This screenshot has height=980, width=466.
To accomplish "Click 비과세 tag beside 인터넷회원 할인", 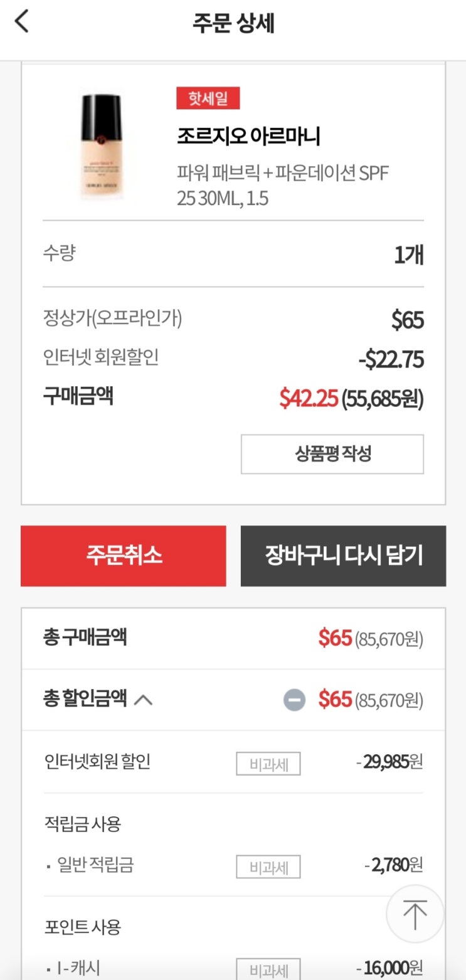I will (268, 764).
